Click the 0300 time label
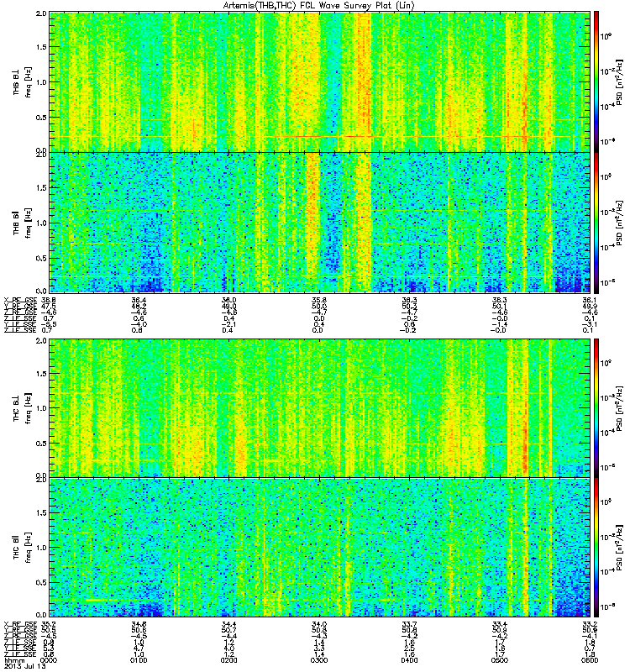630x672 pixels. click(319, 660)
